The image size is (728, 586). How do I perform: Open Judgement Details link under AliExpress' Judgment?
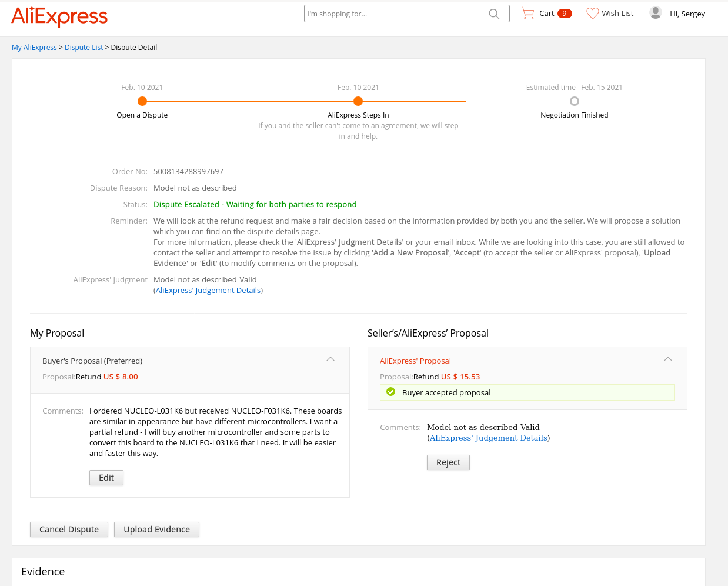pyautogui.click(x=208, y=291)
